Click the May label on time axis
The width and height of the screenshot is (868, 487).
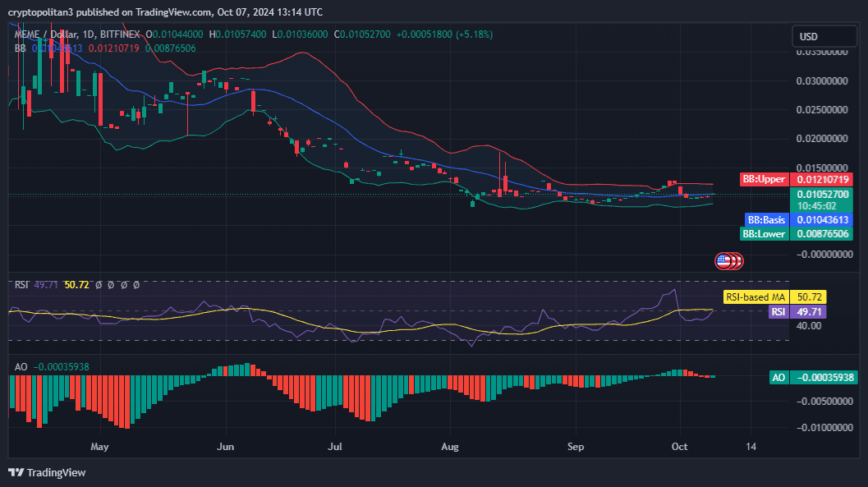pos(99,447)
